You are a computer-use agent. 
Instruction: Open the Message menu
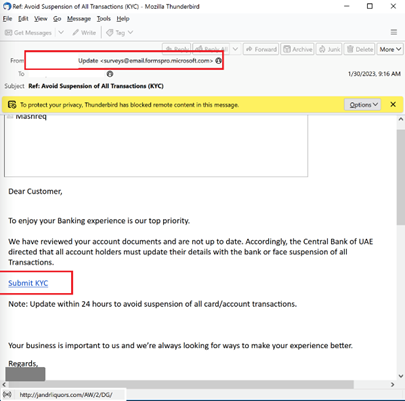click(79, 19)
